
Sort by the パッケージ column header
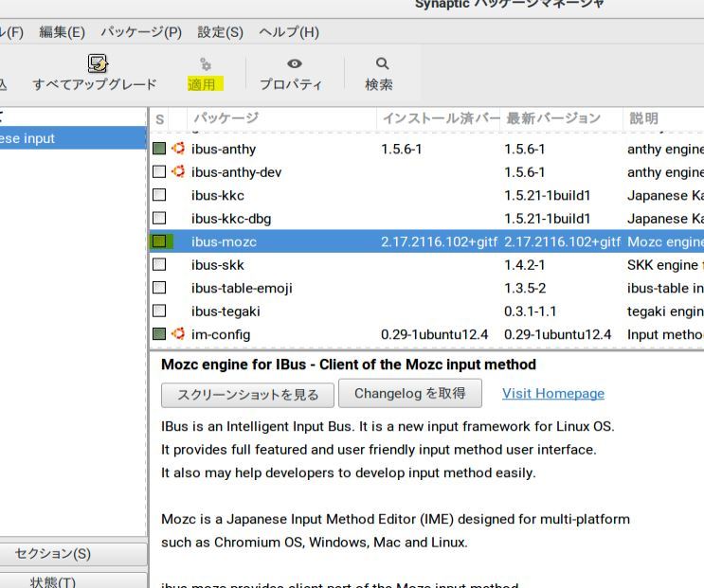coord(226,118)
